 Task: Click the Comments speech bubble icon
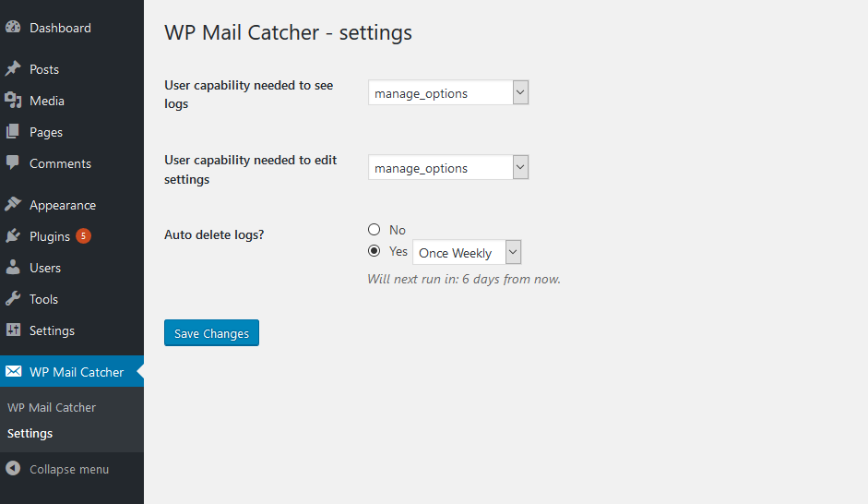pyautogui.click(x=13, y=162)
